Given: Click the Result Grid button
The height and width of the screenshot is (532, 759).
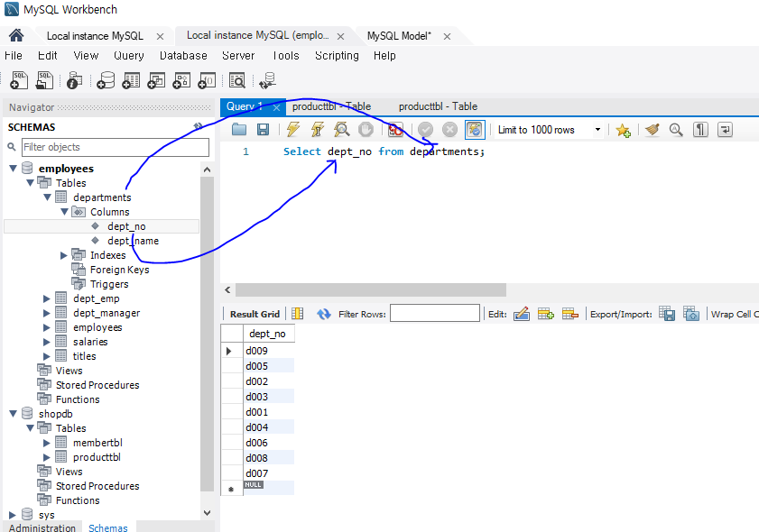Looking at the screenshot, I should (255, 315).
